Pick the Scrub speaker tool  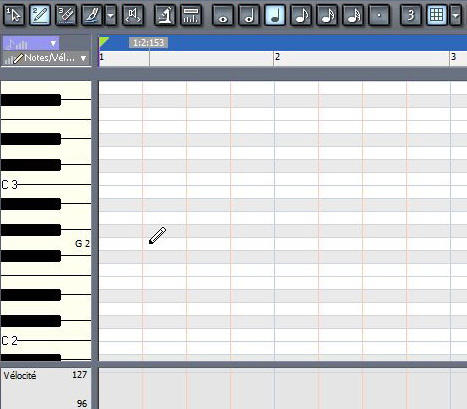coord(133,15)
